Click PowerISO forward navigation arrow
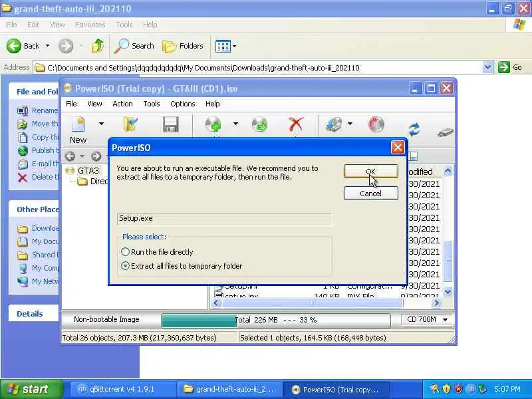532x399 pixels. 96,156
